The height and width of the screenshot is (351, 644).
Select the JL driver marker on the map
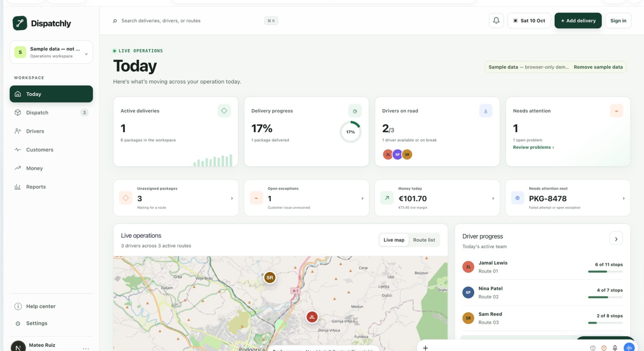coord(312,317)
